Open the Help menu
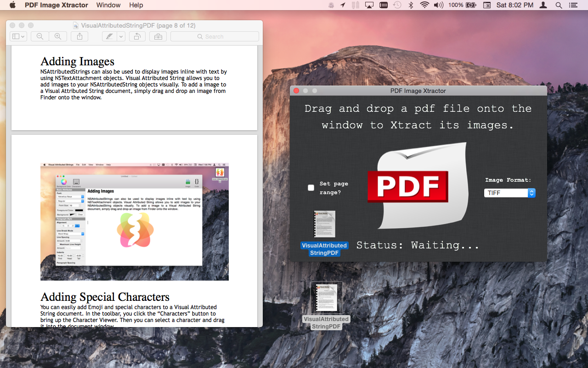 136,5
